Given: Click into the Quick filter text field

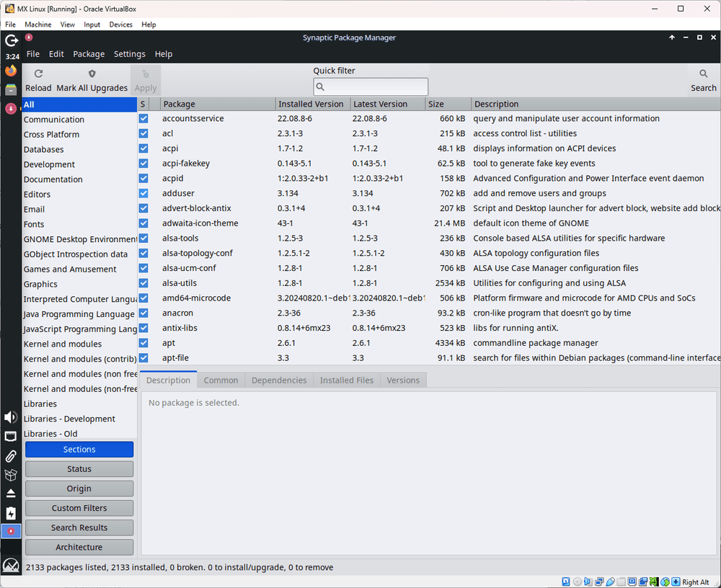Looking at the screenshot, I should tap(371, 86).
